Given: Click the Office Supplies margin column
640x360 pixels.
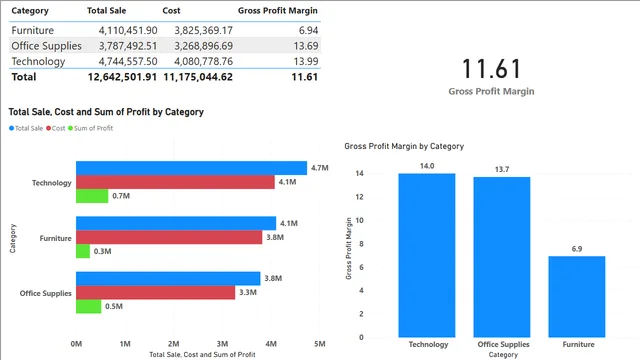Looking at the screenshot, I should [502, 257].
